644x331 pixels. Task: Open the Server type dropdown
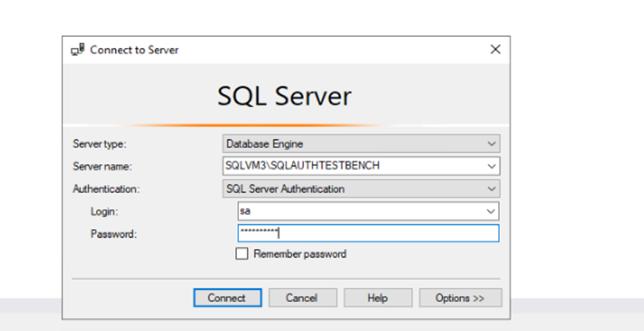361,144
